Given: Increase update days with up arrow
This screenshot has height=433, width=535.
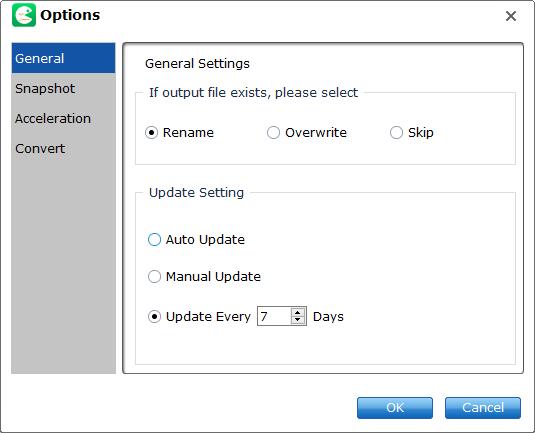Looking at the screenshot, I should [x=298, y=312].
